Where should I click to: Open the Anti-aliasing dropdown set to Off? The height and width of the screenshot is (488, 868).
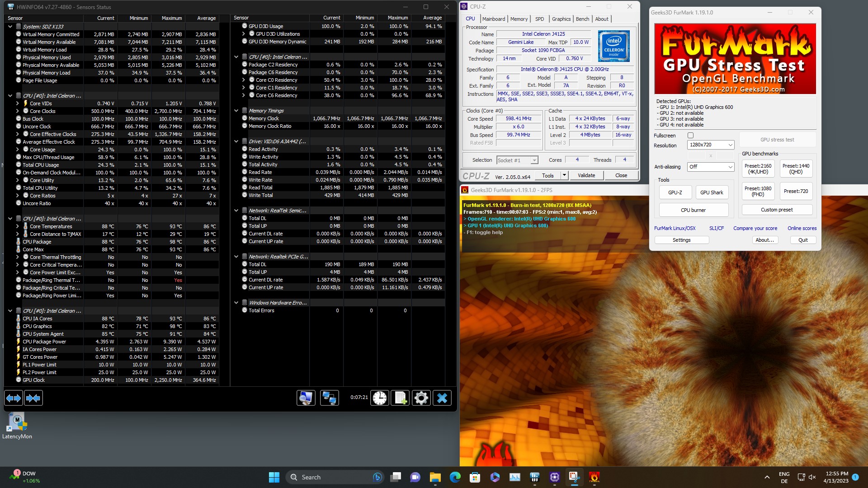[710, 167]
